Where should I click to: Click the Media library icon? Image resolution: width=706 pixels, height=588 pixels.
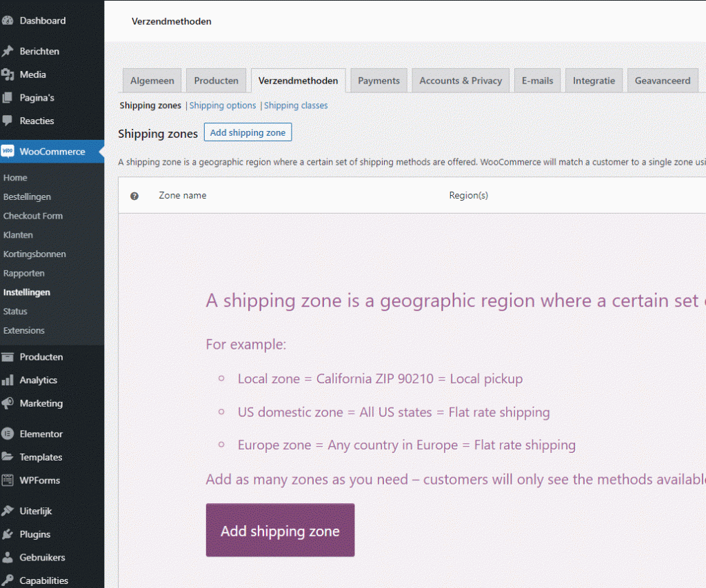[8, 74]
